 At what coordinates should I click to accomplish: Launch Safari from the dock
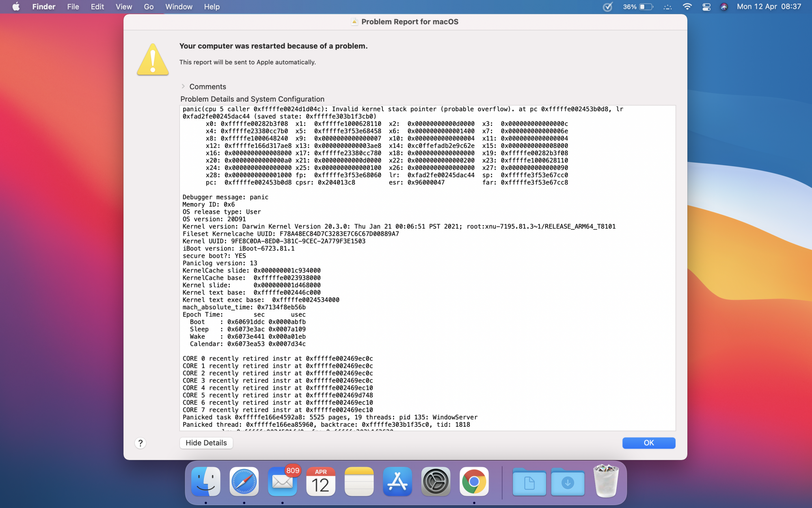244,482
